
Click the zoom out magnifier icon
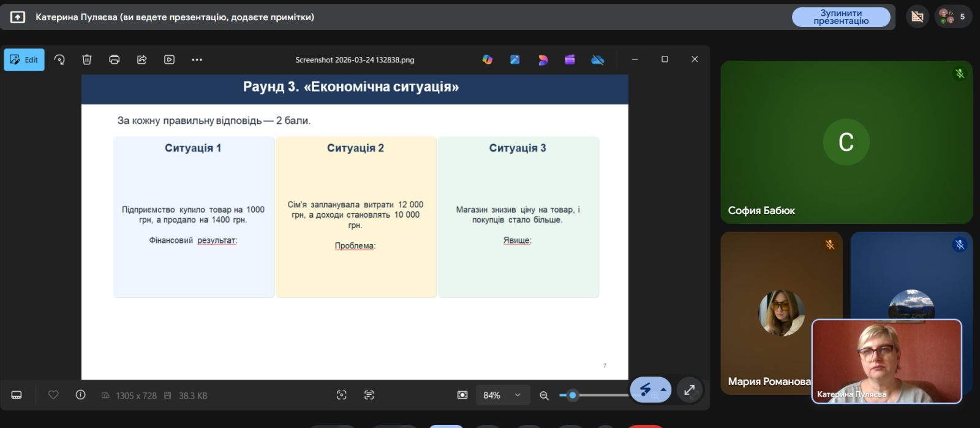pos(544,396)
